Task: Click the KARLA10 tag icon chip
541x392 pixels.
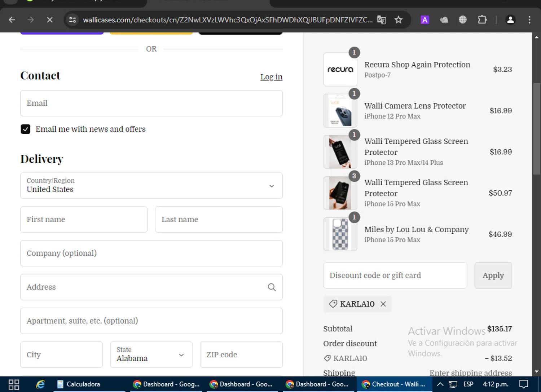Action: 357,304
